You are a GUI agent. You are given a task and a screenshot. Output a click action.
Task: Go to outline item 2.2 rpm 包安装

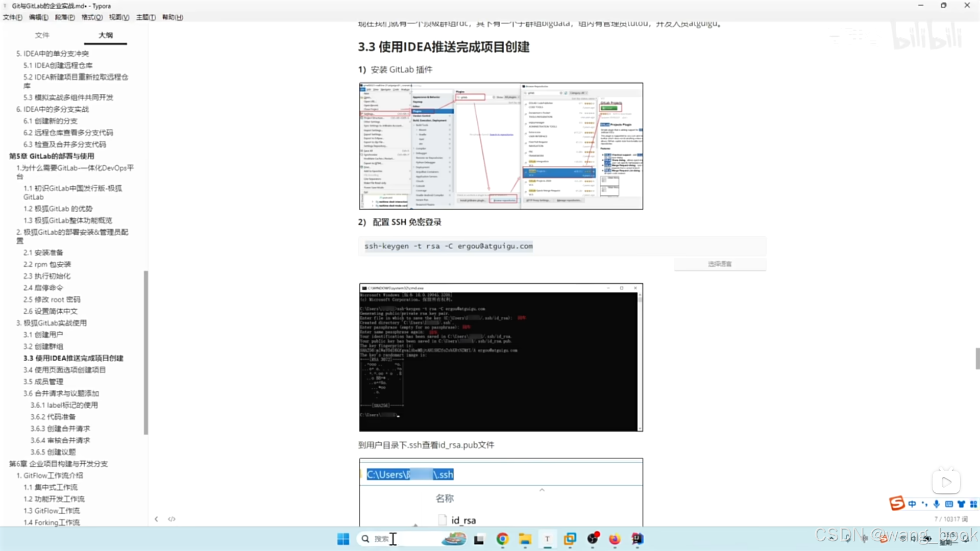(x=47, y=264)
